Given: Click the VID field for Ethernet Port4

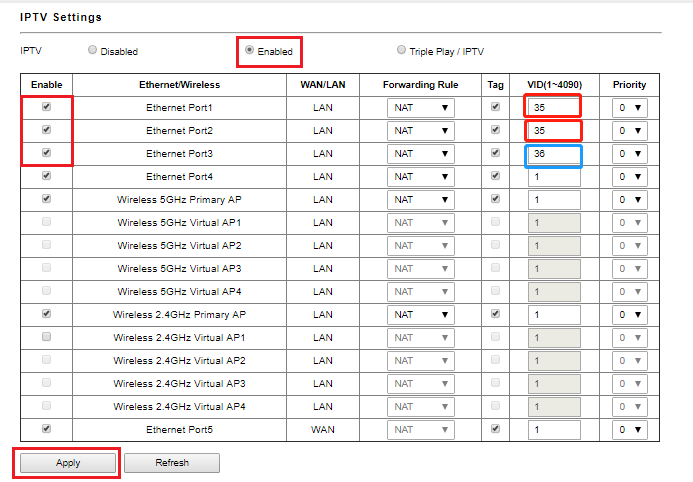Looking at the screenshot, I should tap(554, 177).
